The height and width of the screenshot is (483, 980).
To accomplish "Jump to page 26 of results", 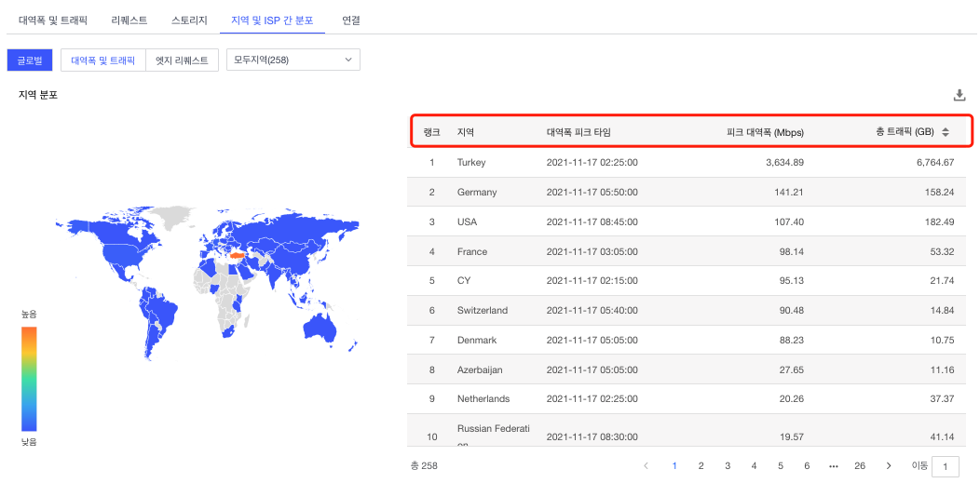I will point(860,465).
